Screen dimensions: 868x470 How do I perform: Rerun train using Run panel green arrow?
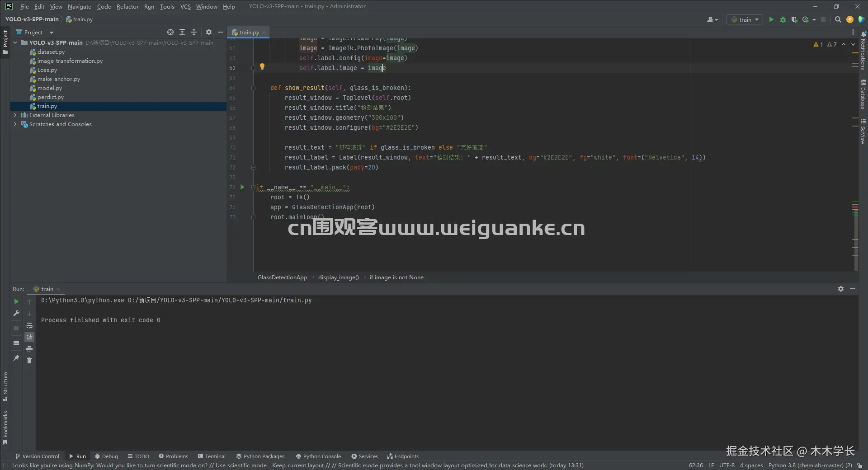pos(16,301)
